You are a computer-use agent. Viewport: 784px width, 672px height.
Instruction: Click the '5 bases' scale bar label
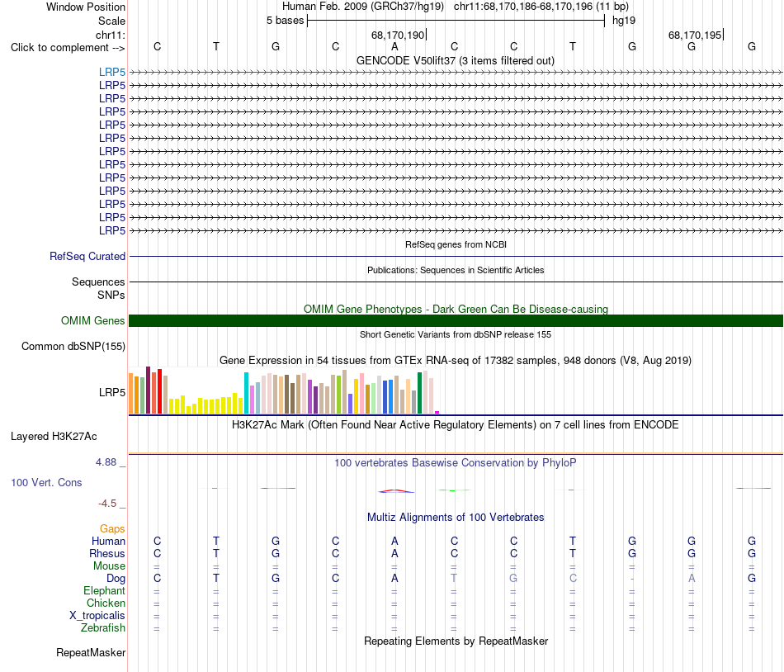click(285, 21)
